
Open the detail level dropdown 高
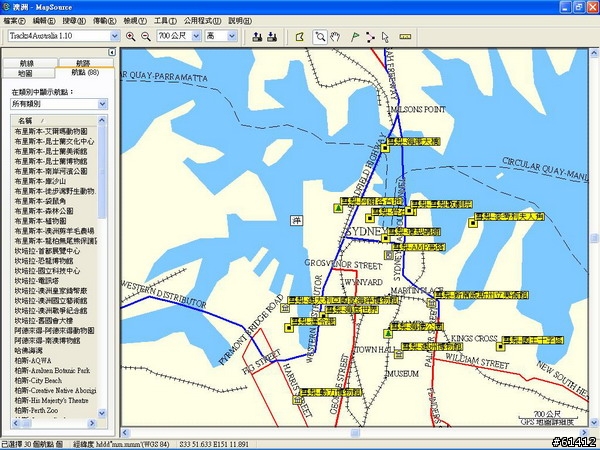coord(232,36)
